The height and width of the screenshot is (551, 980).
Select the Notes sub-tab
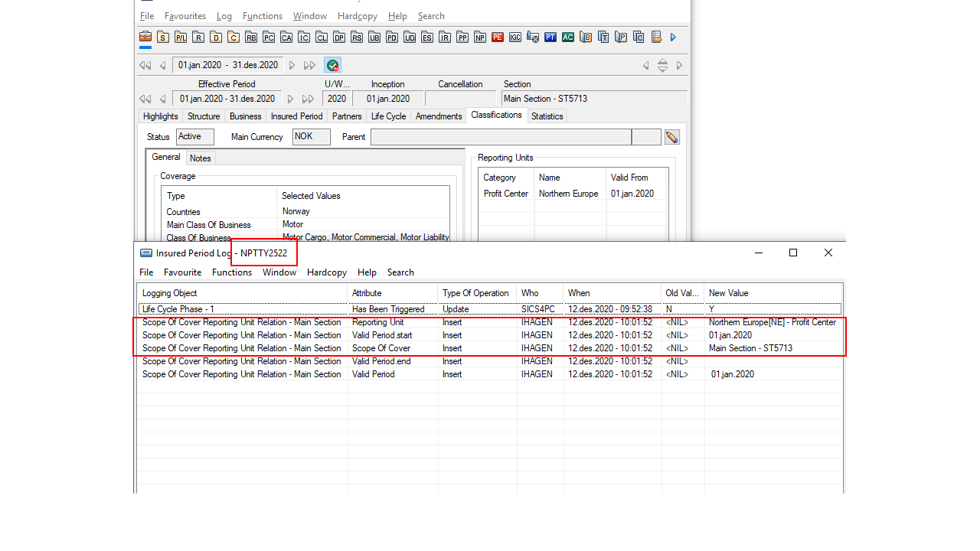point(201,158)
